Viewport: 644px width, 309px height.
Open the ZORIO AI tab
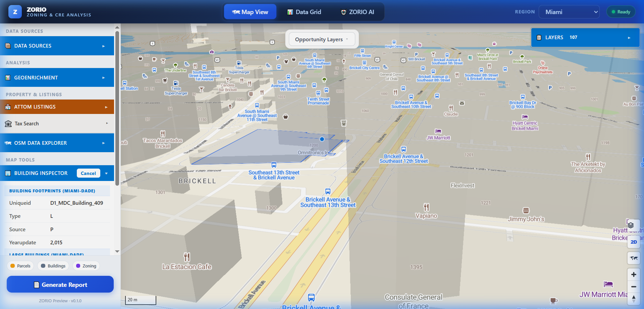[x=357, y=12]
